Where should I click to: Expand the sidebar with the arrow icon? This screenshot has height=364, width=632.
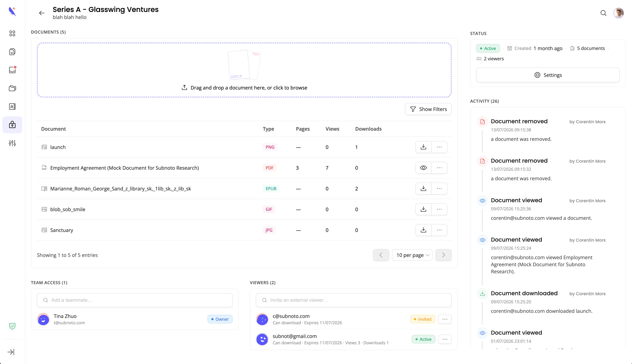tap(11, 352)
